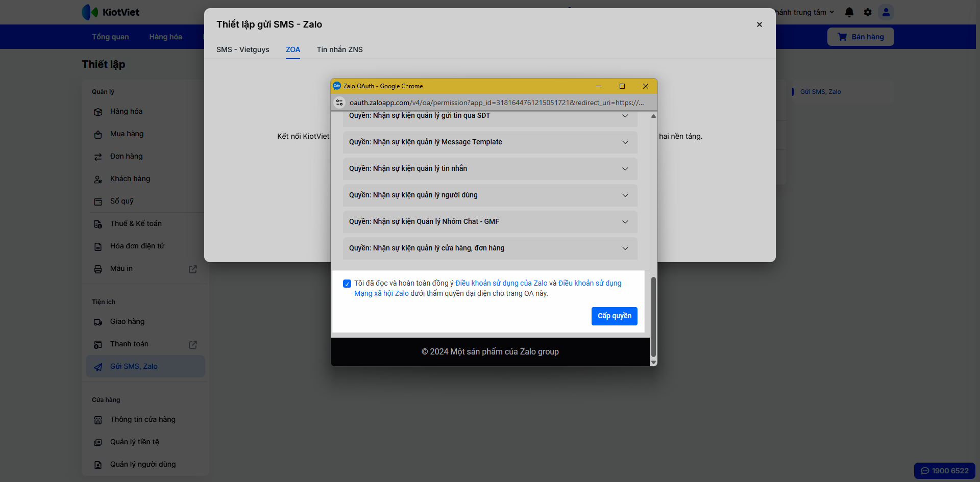Click the Bán hàng button
Viewport: 980px width, 482px height.
pos(861,37)
